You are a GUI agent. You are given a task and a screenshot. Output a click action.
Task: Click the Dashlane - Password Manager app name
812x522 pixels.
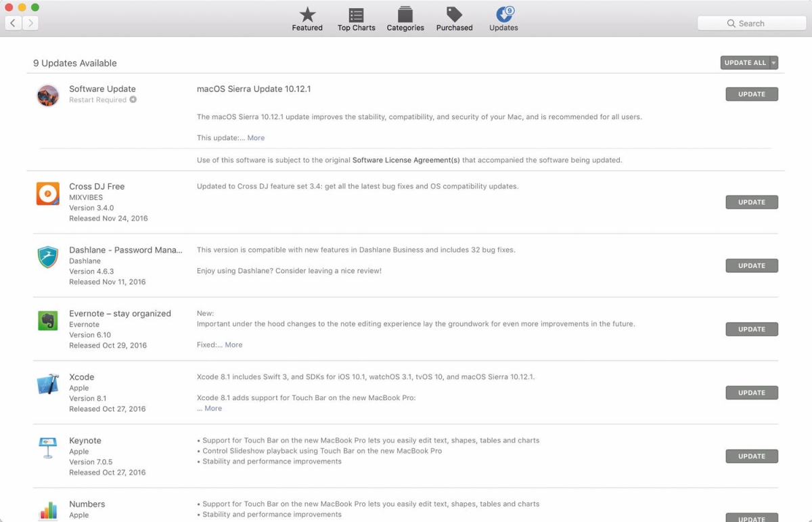click(126, 250)
